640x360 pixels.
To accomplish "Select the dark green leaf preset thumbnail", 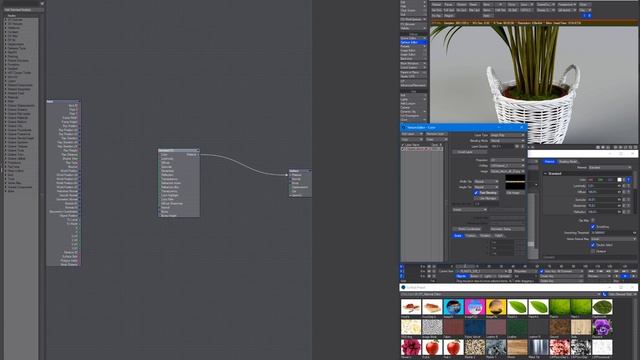I will tap(602, 307).
